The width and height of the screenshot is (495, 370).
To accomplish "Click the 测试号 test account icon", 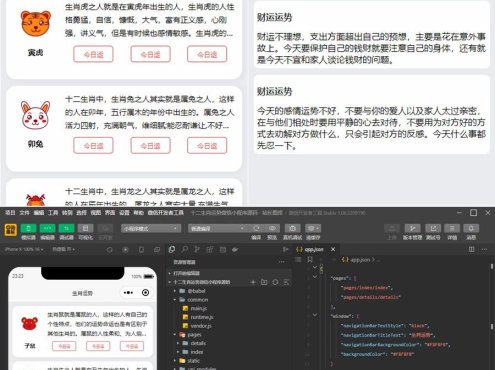I will [x=433, y=228].
